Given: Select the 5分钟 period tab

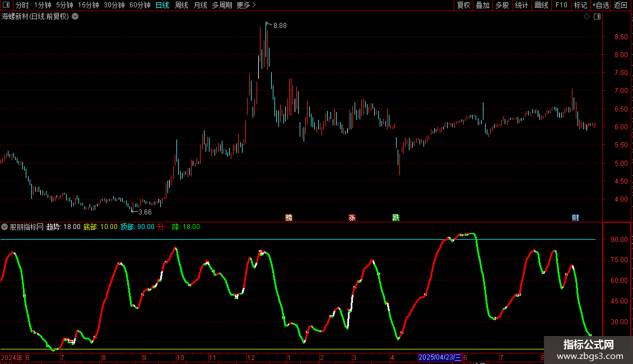Looking at the screenshot, I should click(64, 5).
